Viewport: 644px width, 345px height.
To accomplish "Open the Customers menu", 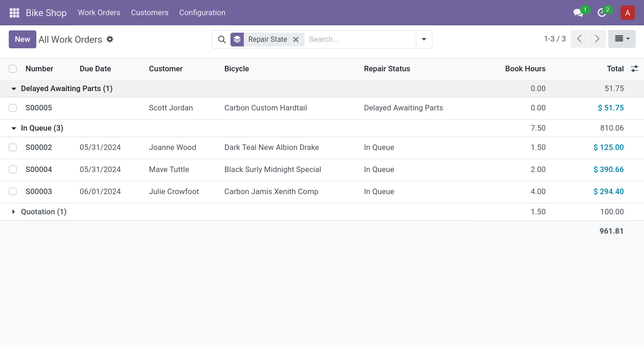I will coord(149,13).
